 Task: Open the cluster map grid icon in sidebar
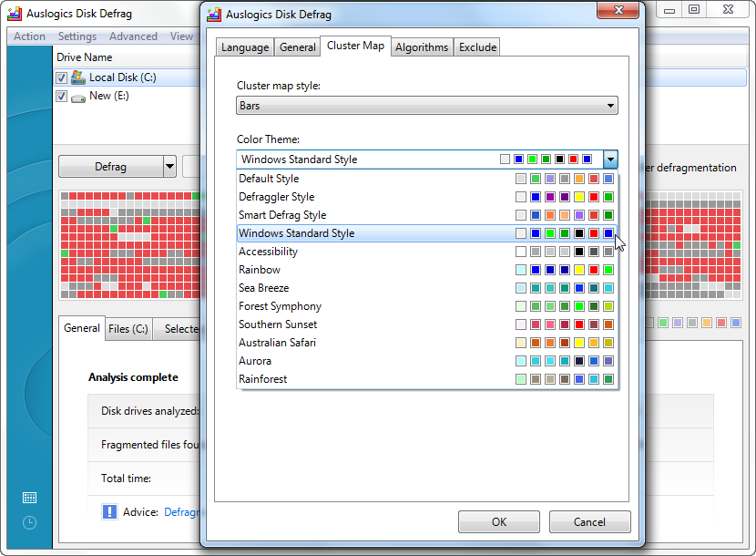point(29,498)
